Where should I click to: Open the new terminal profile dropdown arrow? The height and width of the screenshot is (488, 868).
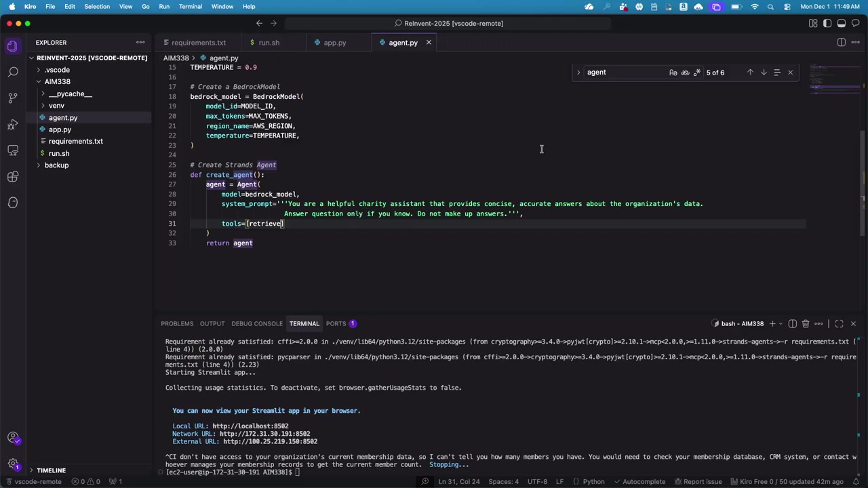[x=781, y=324]
